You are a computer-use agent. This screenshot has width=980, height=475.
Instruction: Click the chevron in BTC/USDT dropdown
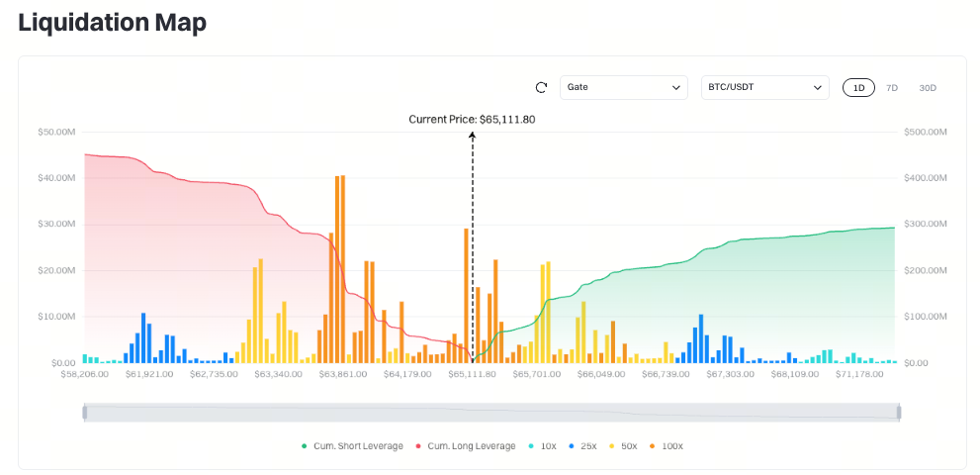817,88
